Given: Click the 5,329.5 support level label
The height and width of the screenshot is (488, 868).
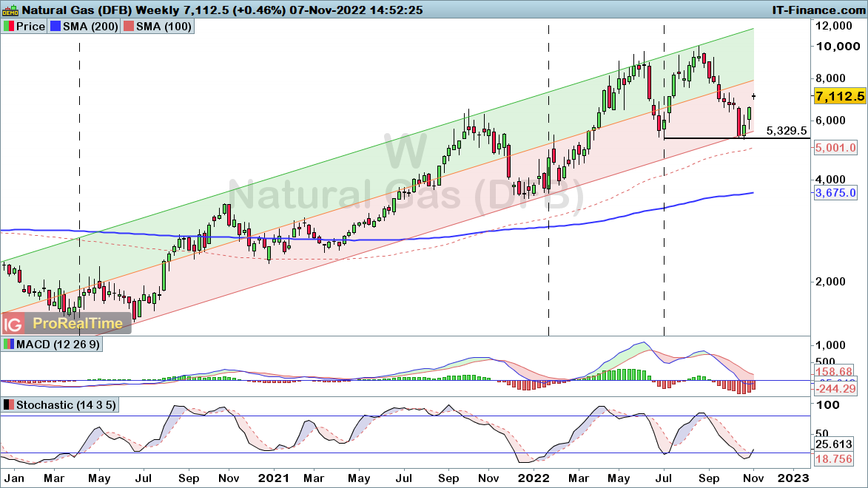Looking at the screenshot, I should pos(787,131).
